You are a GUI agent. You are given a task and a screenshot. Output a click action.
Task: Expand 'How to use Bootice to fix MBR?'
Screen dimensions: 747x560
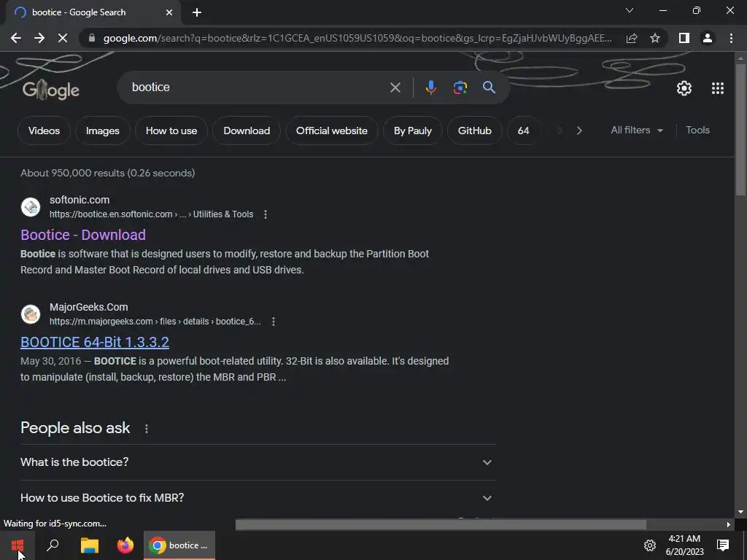258,497
